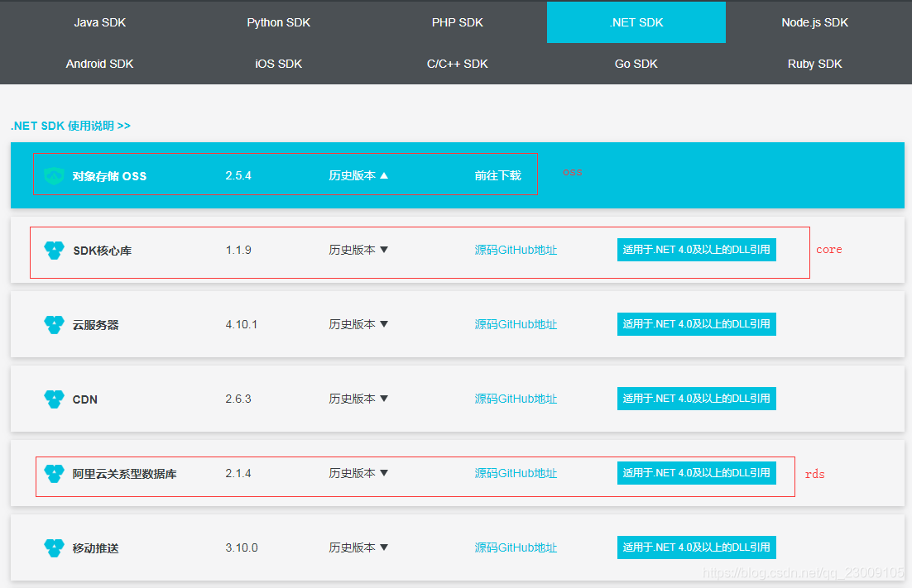
Task: Open the .NET SDK 使用说明 link
Action: (x=70, y=126)
